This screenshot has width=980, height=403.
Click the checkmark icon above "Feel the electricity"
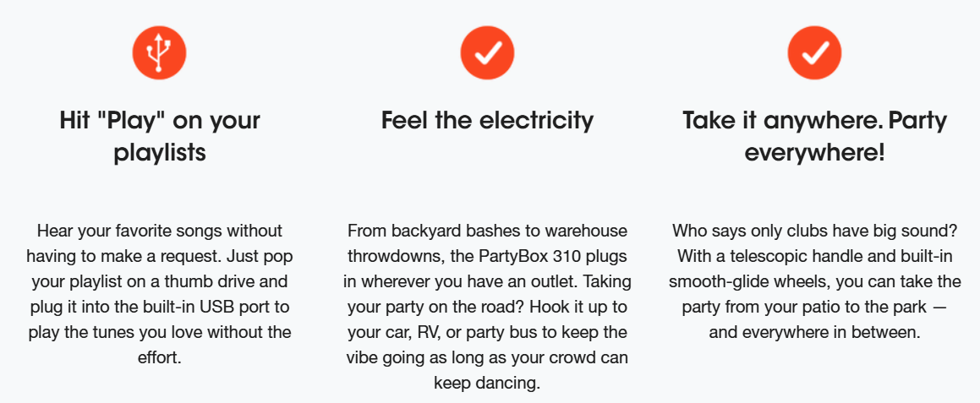488,53
